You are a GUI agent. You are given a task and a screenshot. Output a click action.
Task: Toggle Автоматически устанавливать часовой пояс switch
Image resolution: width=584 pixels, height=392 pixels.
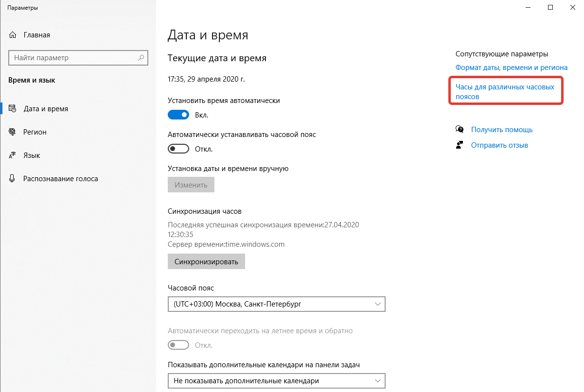click(178, 149)
